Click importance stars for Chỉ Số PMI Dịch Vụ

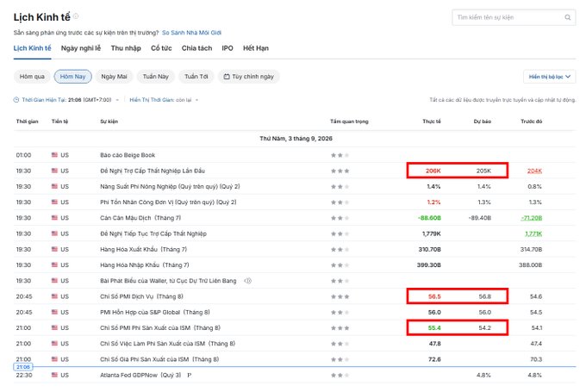[x=340, y=296]
